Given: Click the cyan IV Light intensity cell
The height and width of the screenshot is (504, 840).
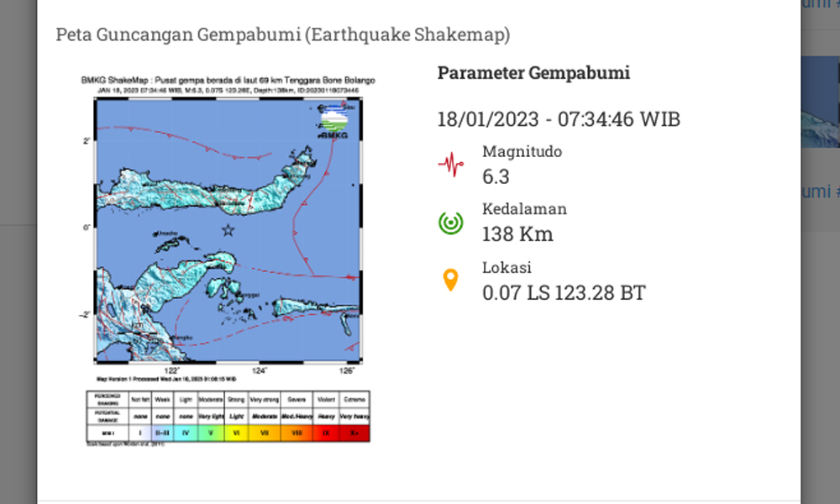Looking at the screenshot, I should (185, 432).
